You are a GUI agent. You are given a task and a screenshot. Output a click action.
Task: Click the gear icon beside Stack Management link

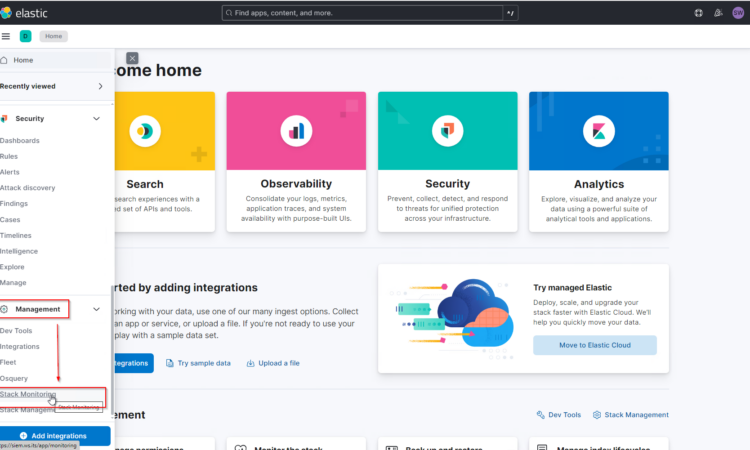point(597,415)
